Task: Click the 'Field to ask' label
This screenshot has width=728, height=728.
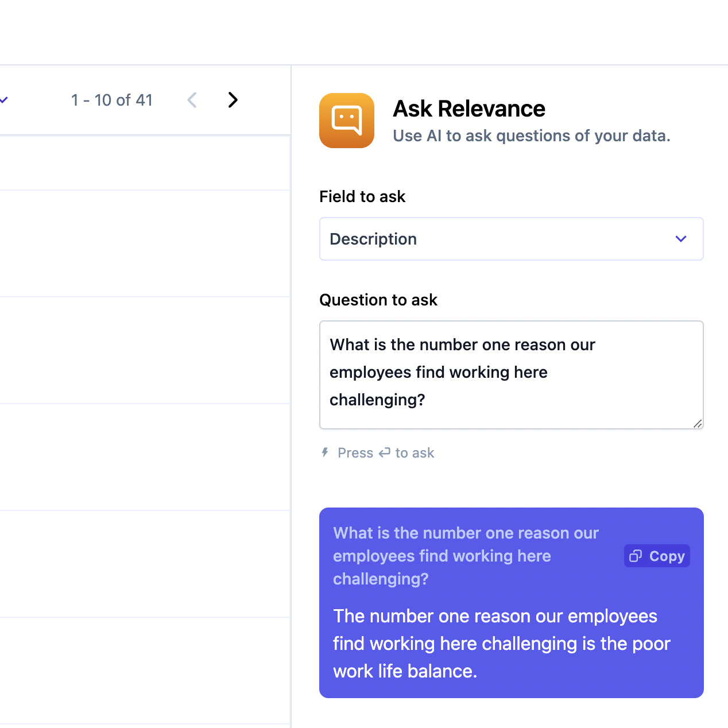Action: coord(362,196)
